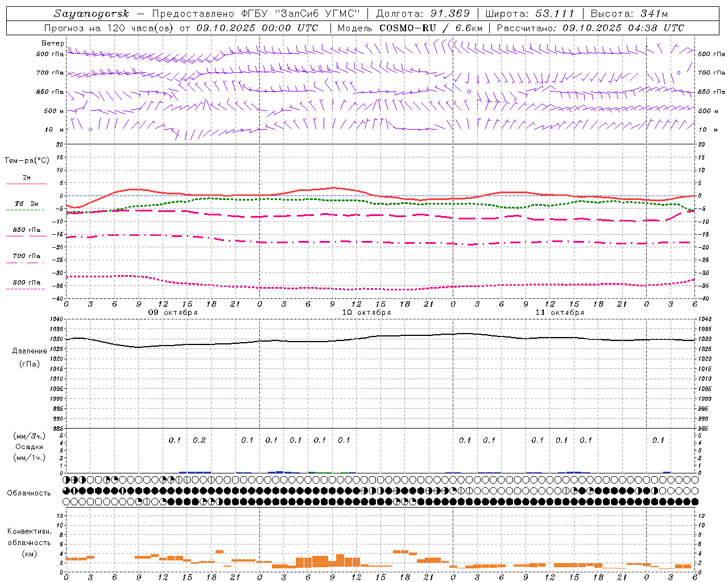Click 'Рассчитано: 09.10.2025 04:38 UTC' timestamp
Screen dimensions: 728x582
coord(590,28)
